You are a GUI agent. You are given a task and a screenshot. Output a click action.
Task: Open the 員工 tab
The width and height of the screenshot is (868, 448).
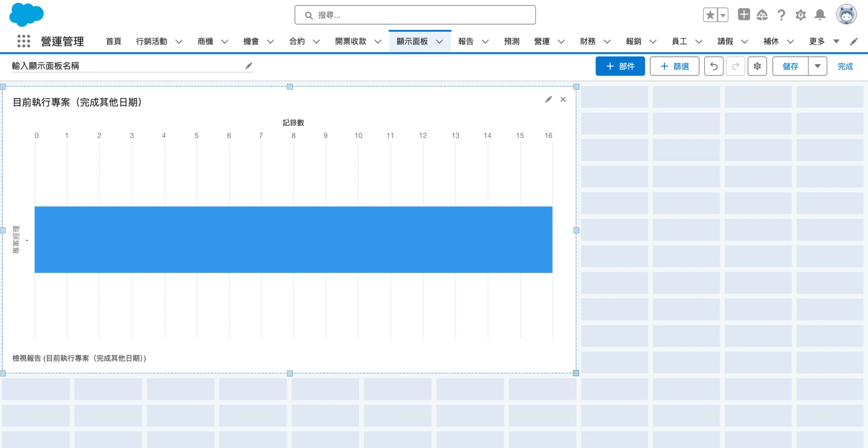679,41
